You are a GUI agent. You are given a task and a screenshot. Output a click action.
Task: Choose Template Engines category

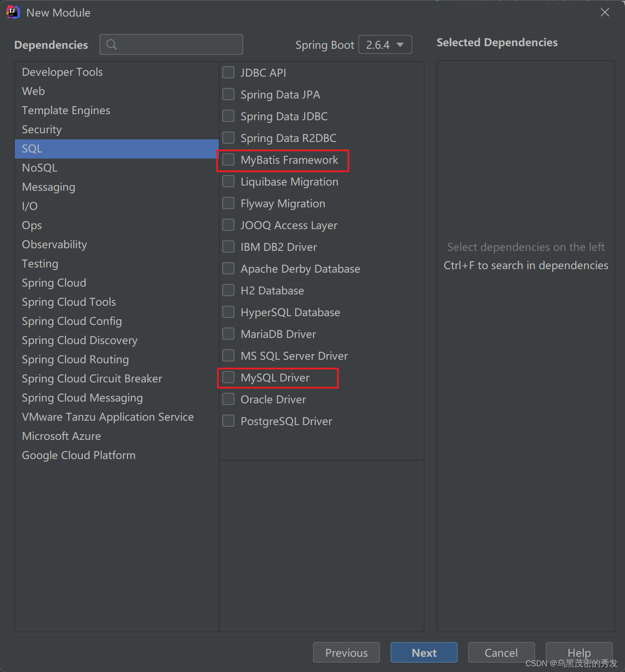[117, 111]
